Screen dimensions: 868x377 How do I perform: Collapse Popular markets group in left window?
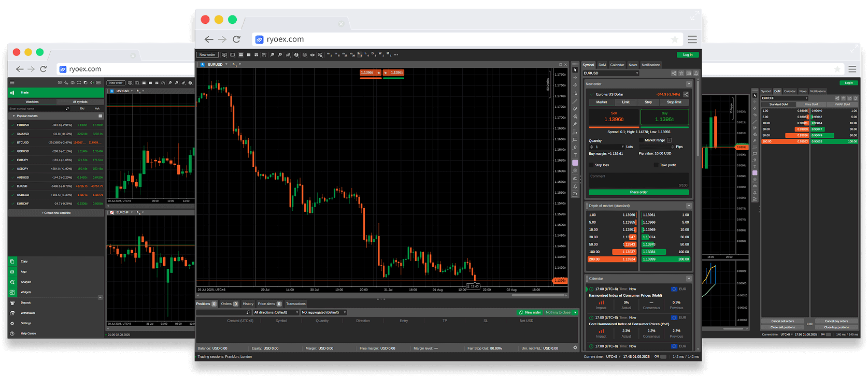click(x=13, y=116)
